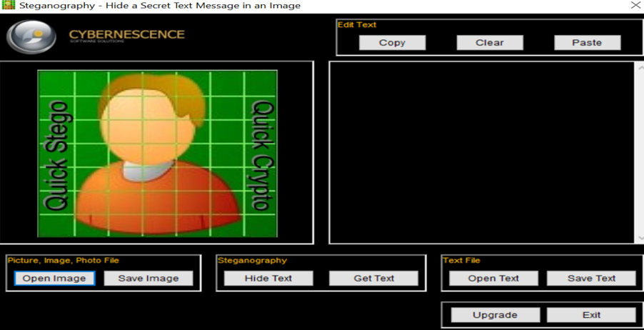Click the Upgrade button
This screenshot has width=644, height=330.
click(494, 315)
